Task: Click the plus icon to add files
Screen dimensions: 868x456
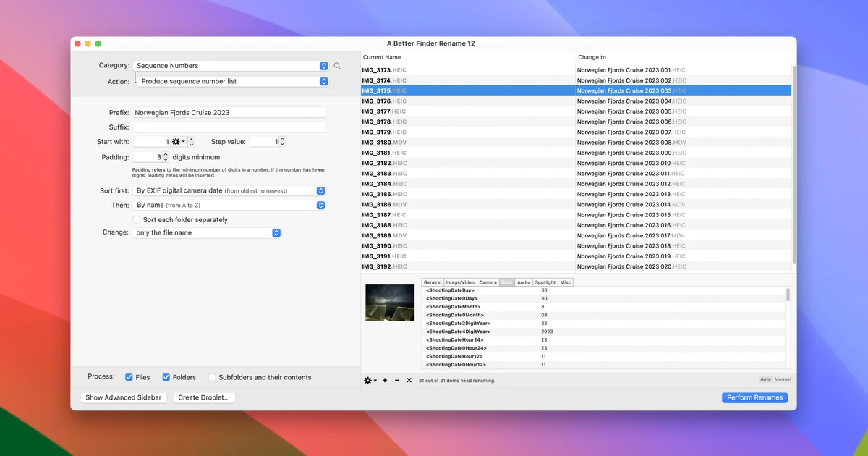Action: coord(385,380)
